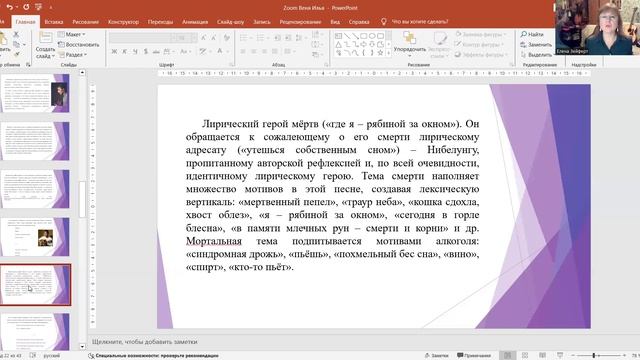
Task: Toggle strikethrough formatting
Action: click(156, 51)
